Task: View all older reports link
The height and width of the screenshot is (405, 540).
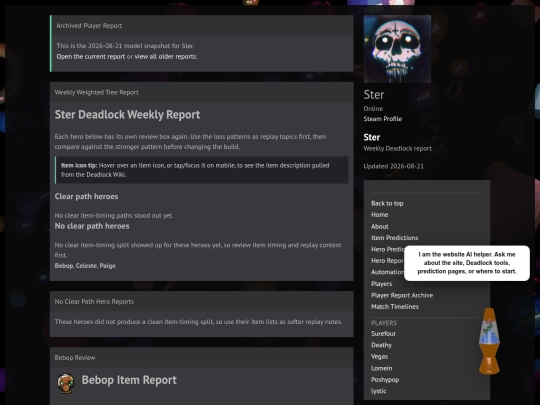Action: pyautogui.click(x=165, y=56)
